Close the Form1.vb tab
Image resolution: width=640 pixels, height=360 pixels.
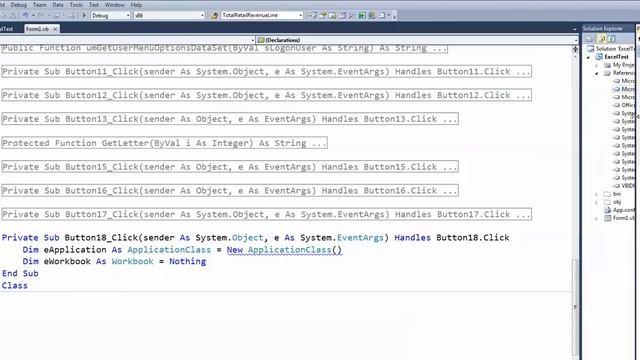(x=55, y=29)
